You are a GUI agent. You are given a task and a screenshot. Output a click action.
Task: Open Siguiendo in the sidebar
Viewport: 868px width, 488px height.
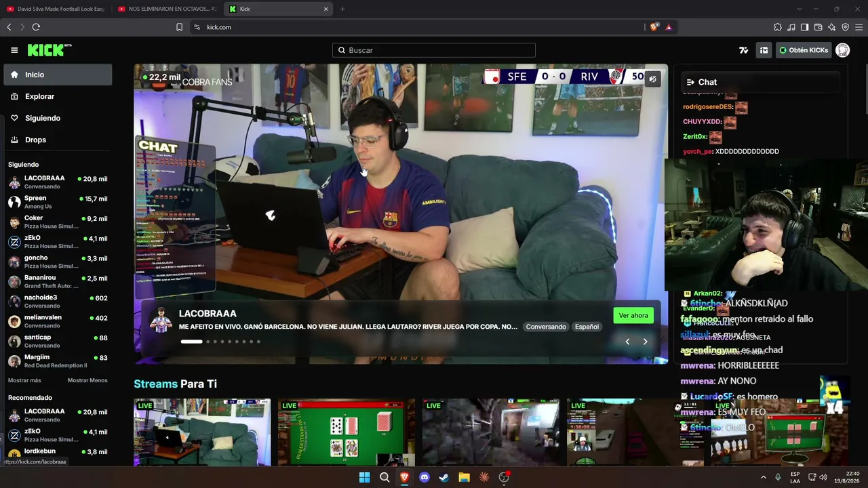click(58, 118)
